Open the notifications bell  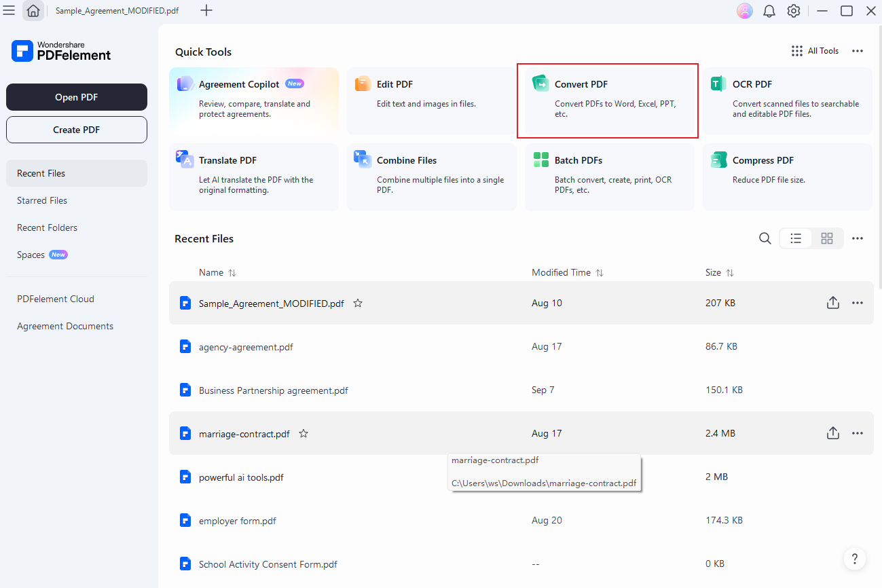click(769, 11)
